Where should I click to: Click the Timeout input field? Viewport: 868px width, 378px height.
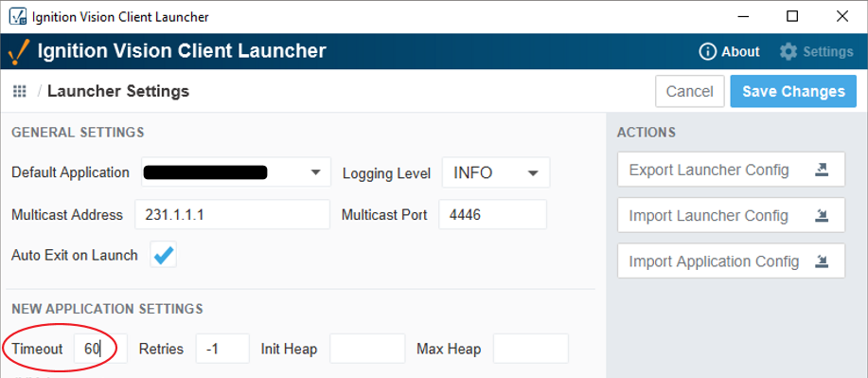coord(100,349)
